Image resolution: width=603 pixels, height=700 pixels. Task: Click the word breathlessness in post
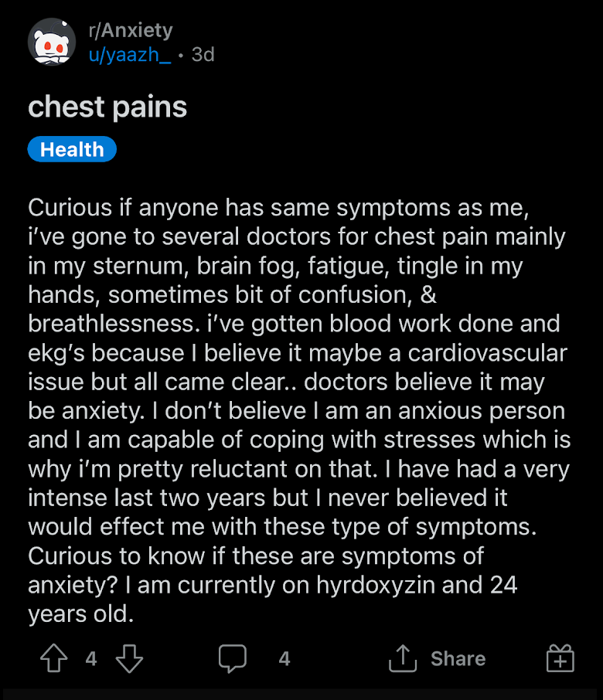pos(114,324)
